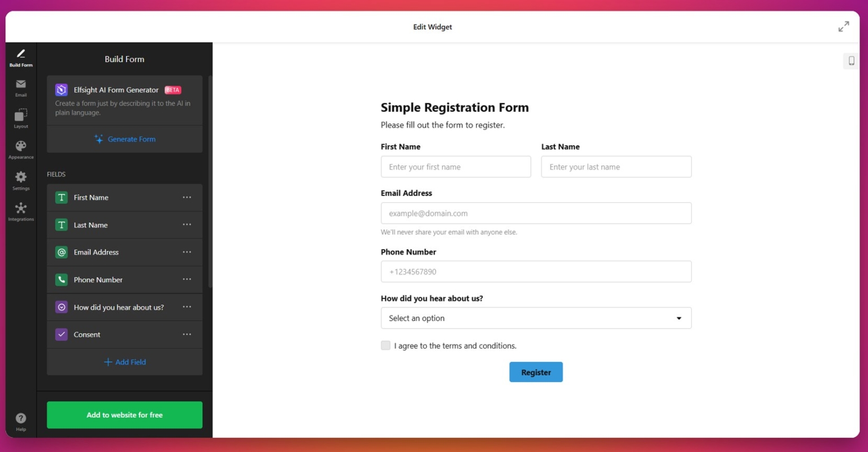Click inside the first name input field
The height and width of the screenshot is (452, 868).
(x=455, y=167)
